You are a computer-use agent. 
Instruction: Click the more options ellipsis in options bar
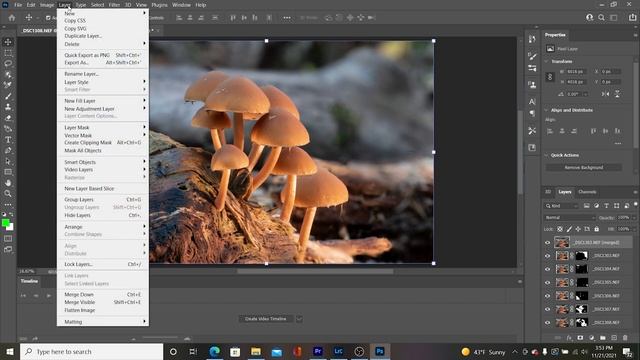[x=287, y=18]
